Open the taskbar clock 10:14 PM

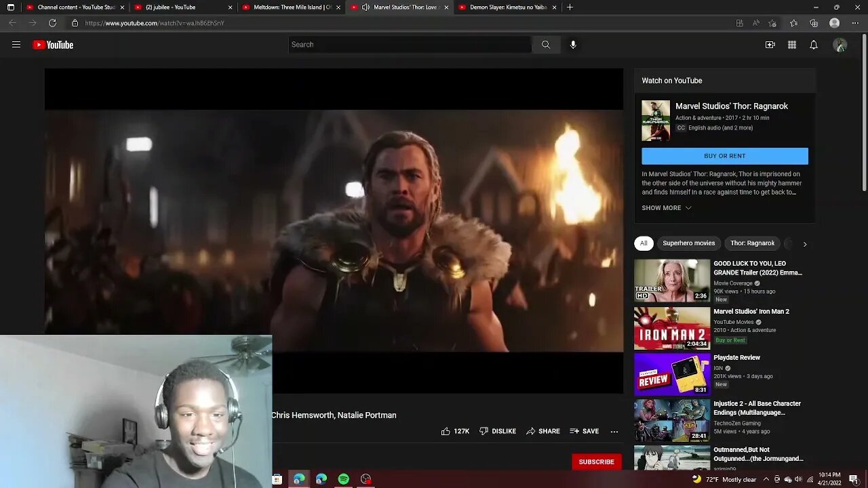click(829, 479)
